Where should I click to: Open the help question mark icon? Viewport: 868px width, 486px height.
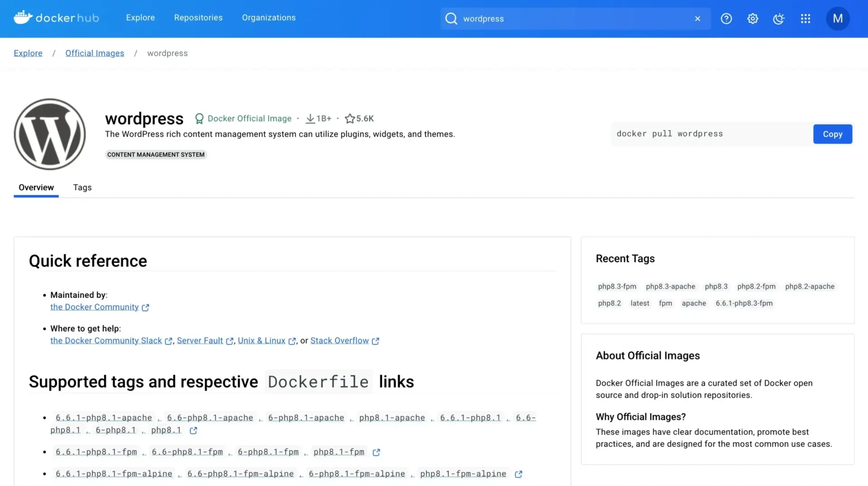[x=726, y=19]
